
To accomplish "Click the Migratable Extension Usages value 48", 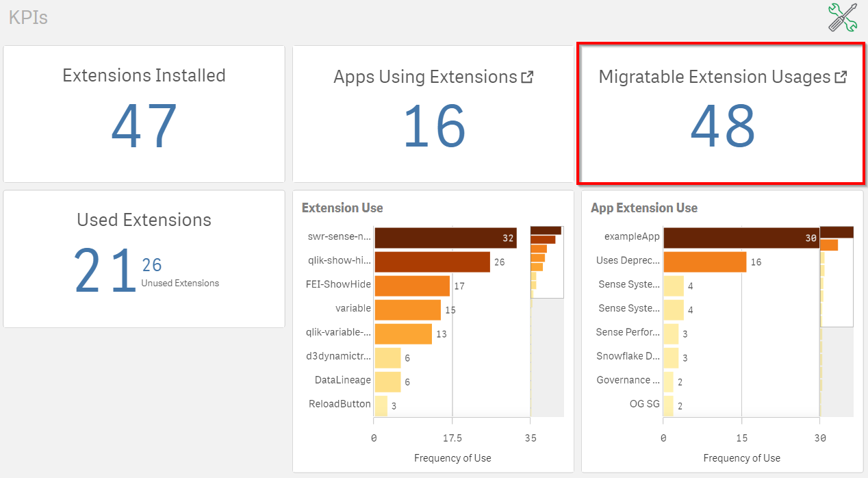I will pos(722,126).
